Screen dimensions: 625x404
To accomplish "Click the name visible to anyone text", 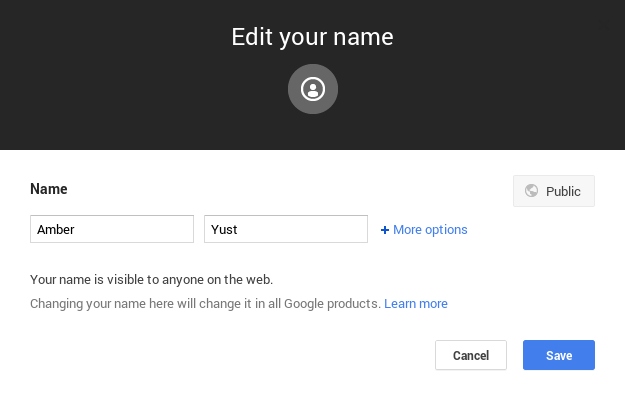I will [x=151, y=280].
